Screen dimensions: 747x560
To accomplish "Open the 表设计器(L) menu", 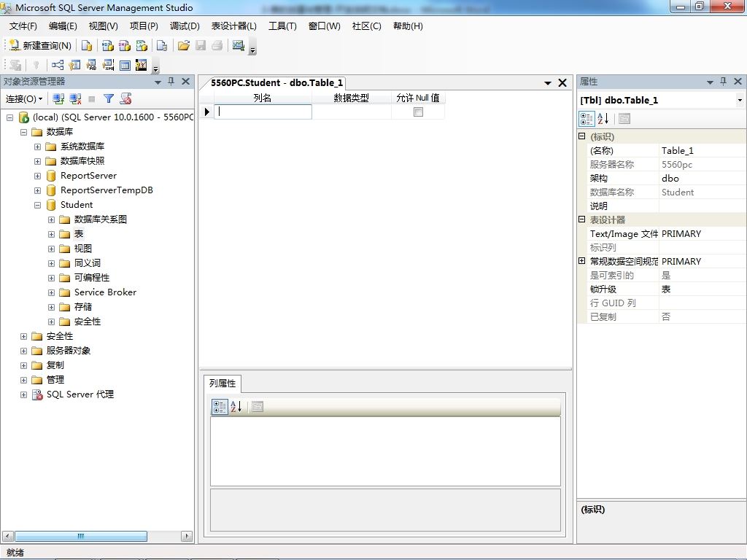I will (234, 26).
